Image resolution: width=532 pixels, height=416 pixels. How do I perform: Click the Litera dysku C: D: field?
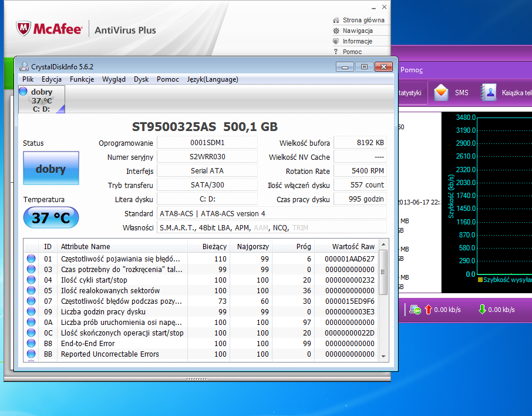207,199
